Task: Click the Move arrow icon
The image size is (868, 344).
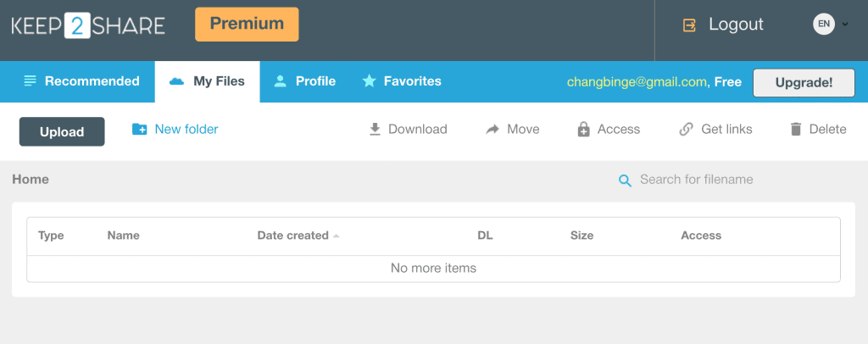Action: point(492,130)
